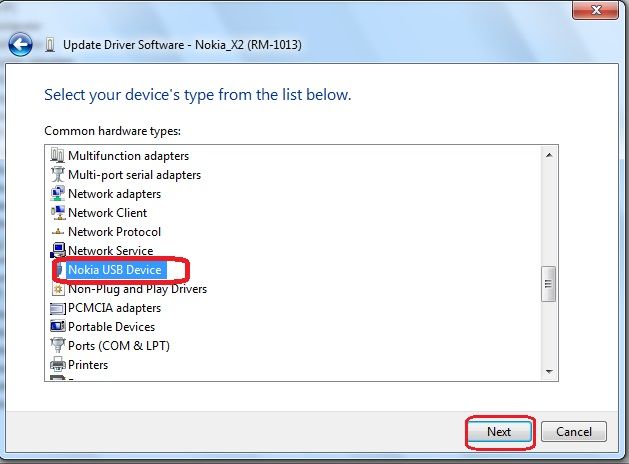Choose Portable Devices hardware type
This screenshot has width=629, height=464.
(x=111, y=327)
